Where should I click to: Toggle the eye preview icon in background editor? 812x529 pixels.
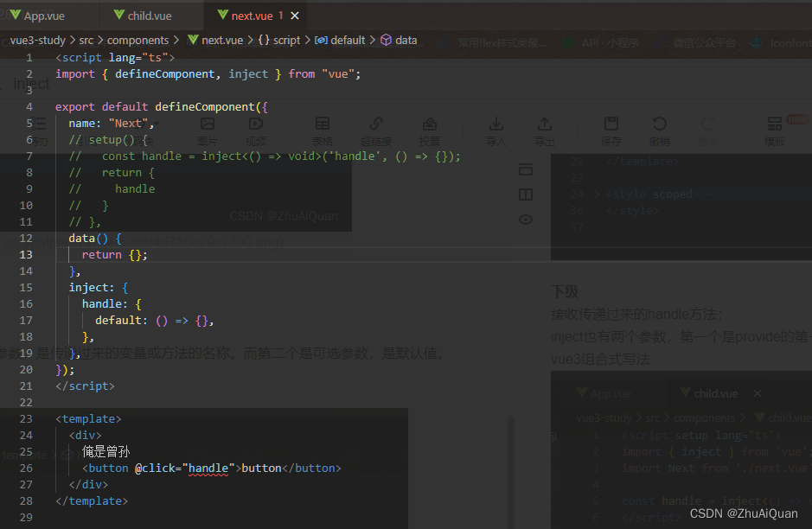click(x=526, y=220)
